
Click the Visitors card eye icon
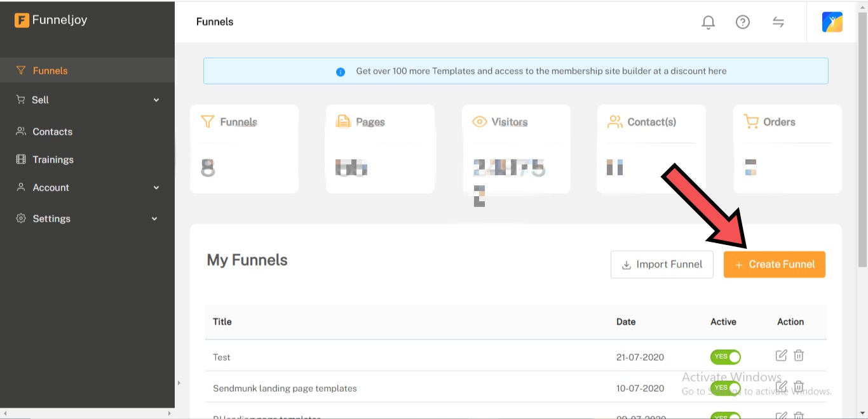[x=479, y=121]
